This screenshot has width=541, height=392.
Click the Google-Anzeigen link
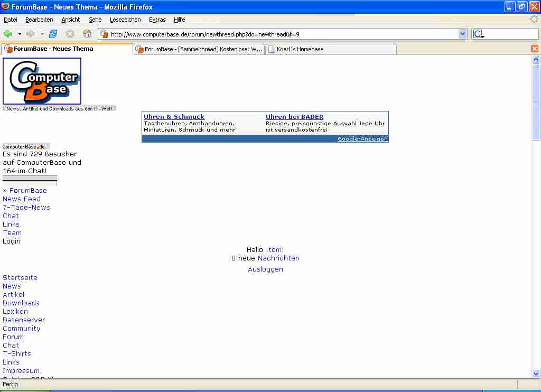362,139
